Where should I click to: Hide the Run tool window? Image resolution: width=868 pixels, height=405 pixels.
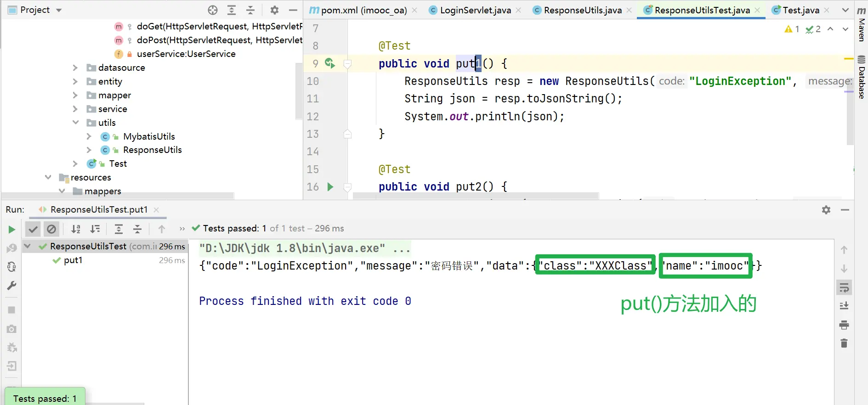845,210
